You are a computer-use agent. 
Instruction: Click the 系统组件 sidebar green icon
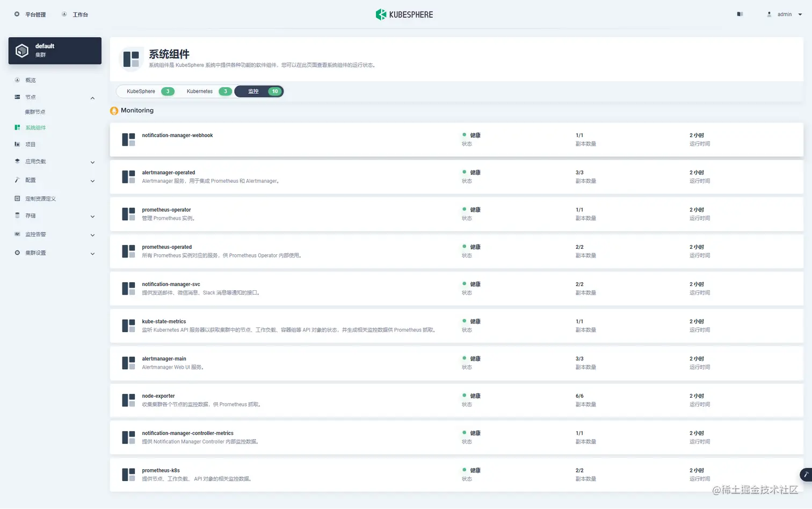point(17,127)
